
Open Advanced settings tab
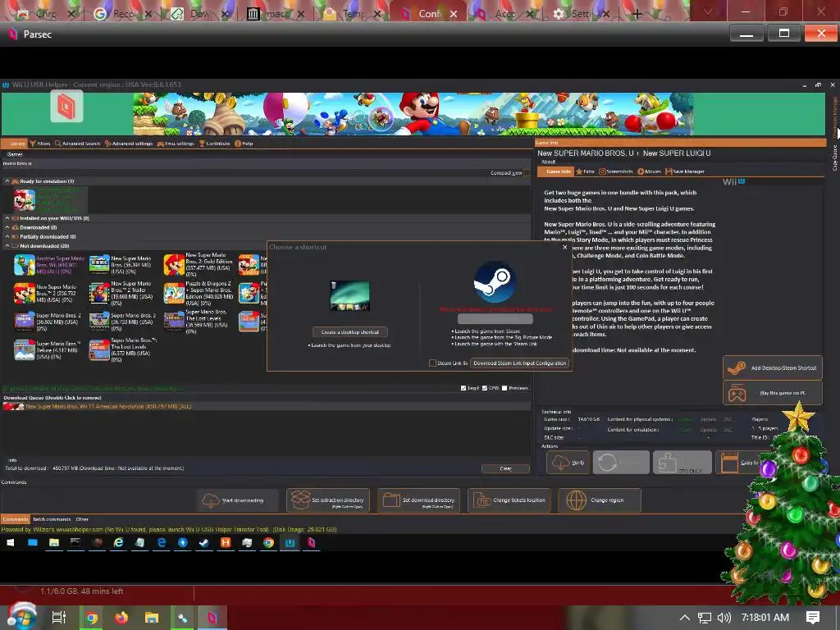coord(129,144)
